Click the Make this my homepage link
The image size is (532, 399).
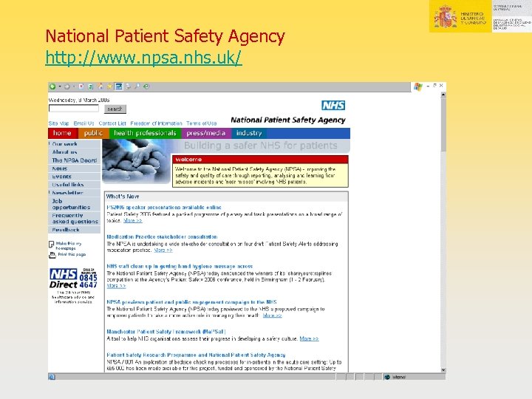(x=69, y=245)
